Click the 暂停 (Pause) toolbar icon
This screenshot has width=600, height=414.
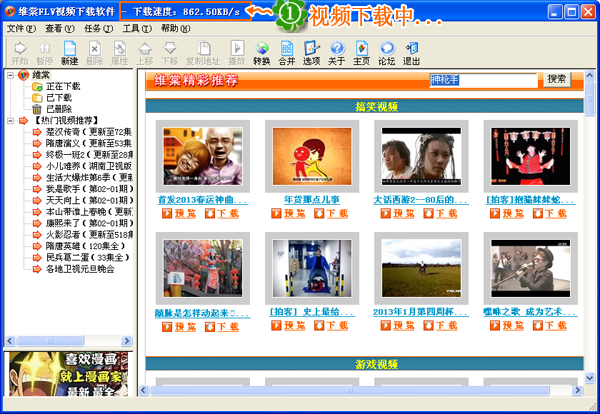click(45, 53)
